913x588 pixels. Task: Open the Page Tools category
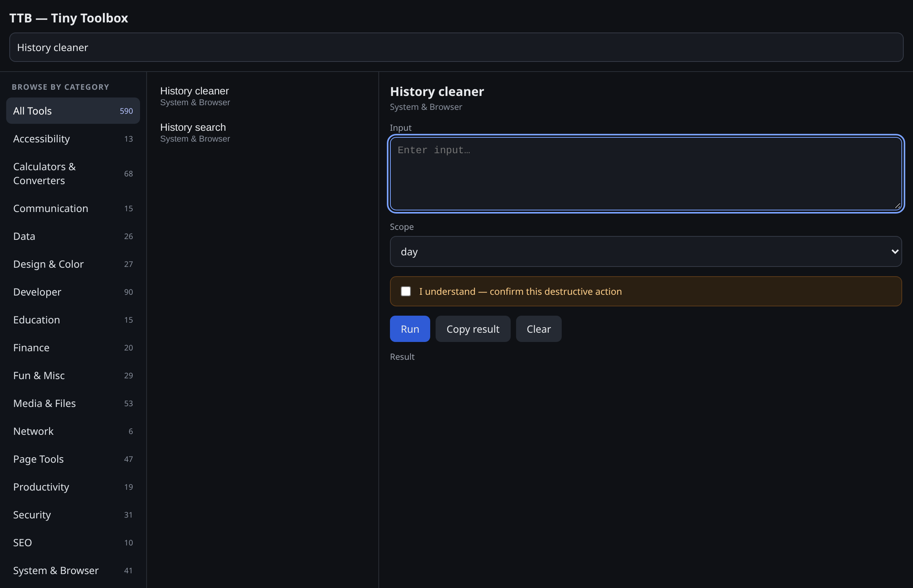73,459
